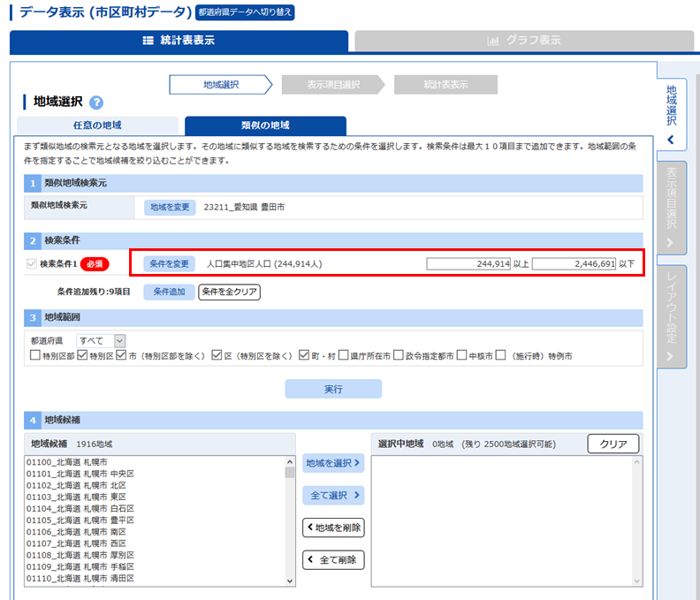Check the 中核市 checkbox

pyautogui.click(x=462, y=356)
